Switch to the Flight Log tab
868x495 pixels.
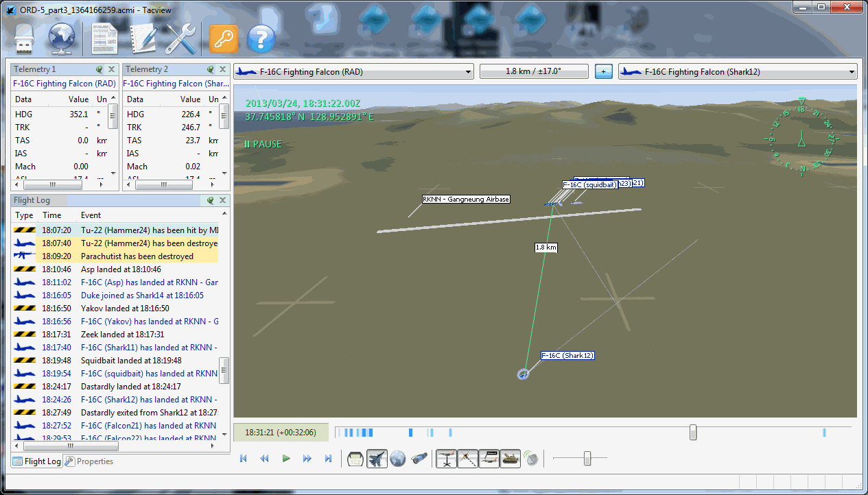[x=37, y=461]
